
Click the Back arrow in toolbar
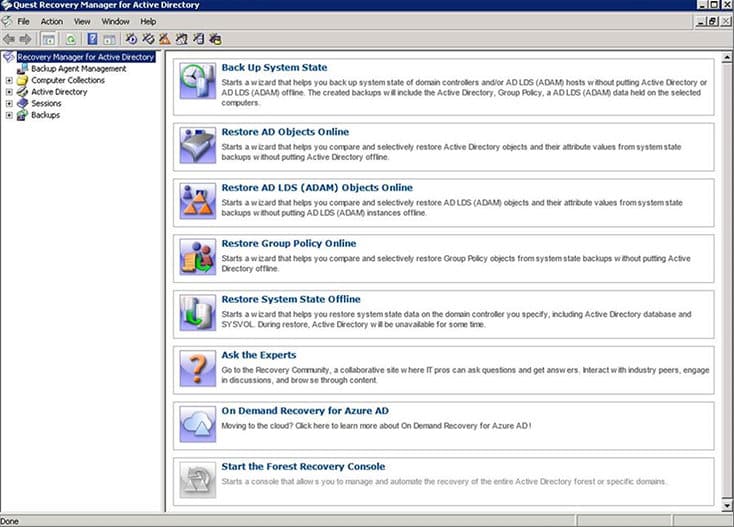(x=8, y=39)
